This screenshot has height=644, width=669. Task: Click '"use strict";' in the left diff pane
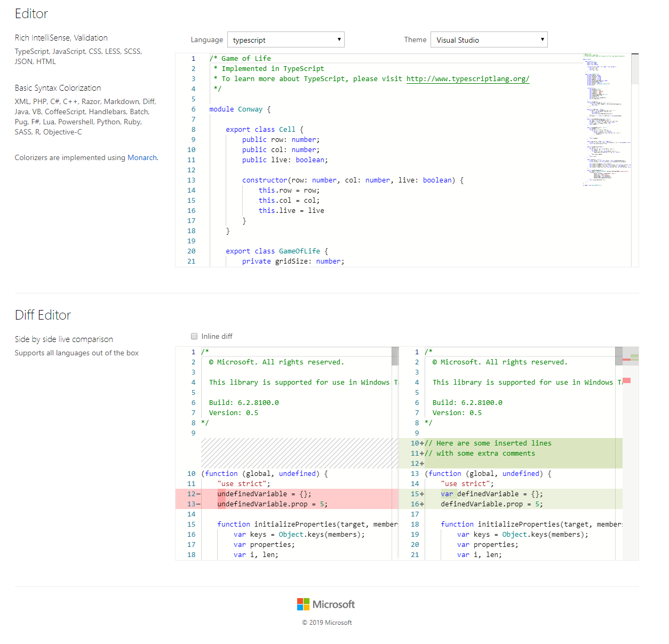244,484
